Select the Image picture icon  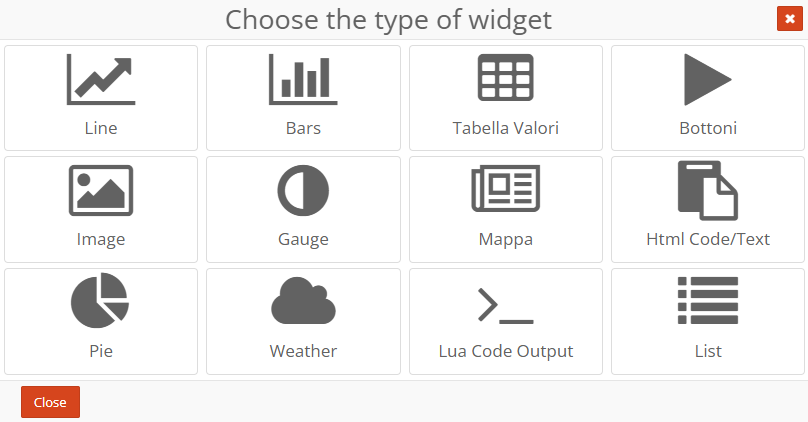coord(101,191)
